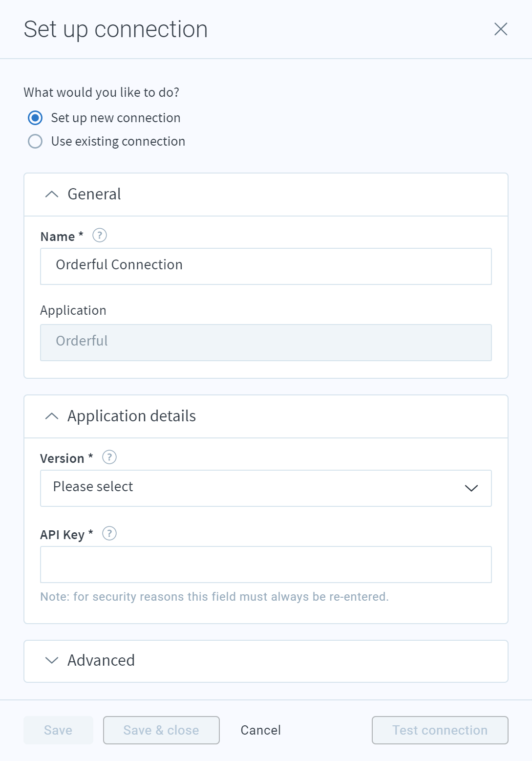Click the Save button
This screenshot has height=761, width=532.
pos(58,730)
